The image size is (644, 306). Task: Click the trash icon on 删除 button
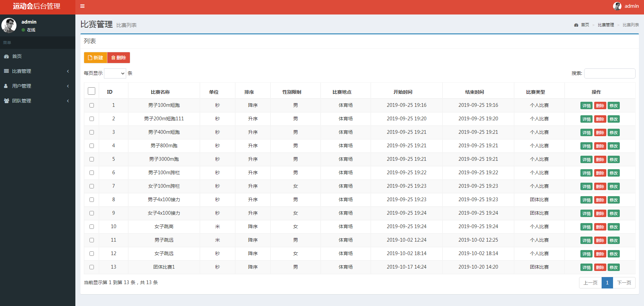point(113,58)
